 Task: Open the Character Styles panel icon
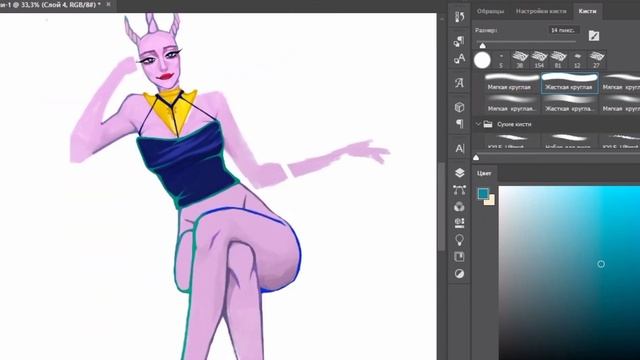[459, 59]
